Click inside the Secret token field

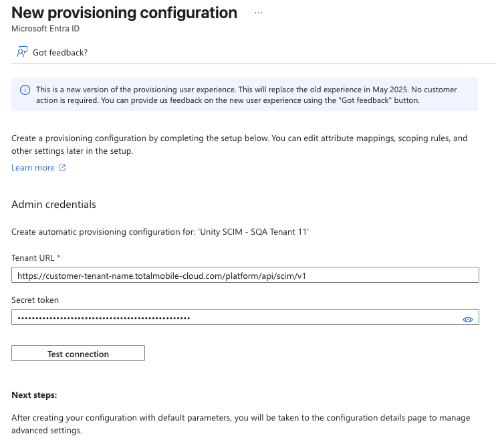click(234, 317)
